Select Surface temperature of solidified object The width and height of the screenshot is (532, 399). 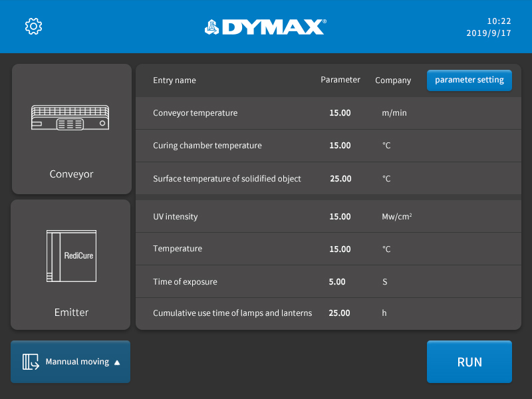tap(227, 179)
